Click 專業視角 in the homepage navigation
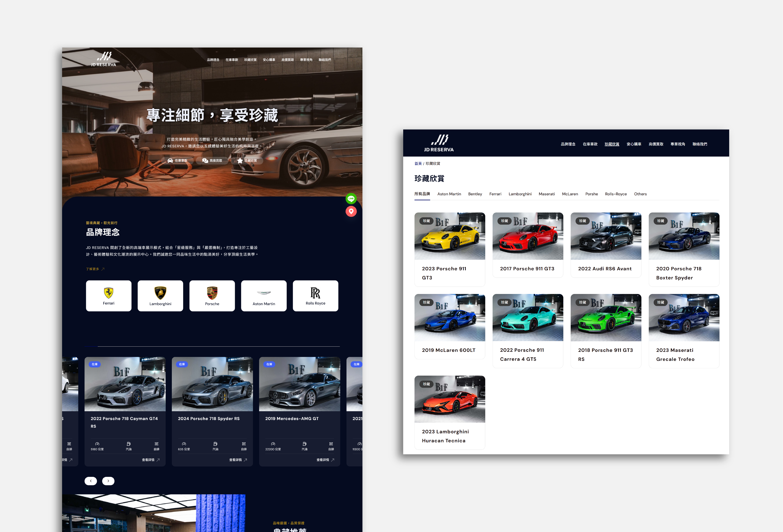This screenshot has height=532, width=783. (x=306, y=60)
